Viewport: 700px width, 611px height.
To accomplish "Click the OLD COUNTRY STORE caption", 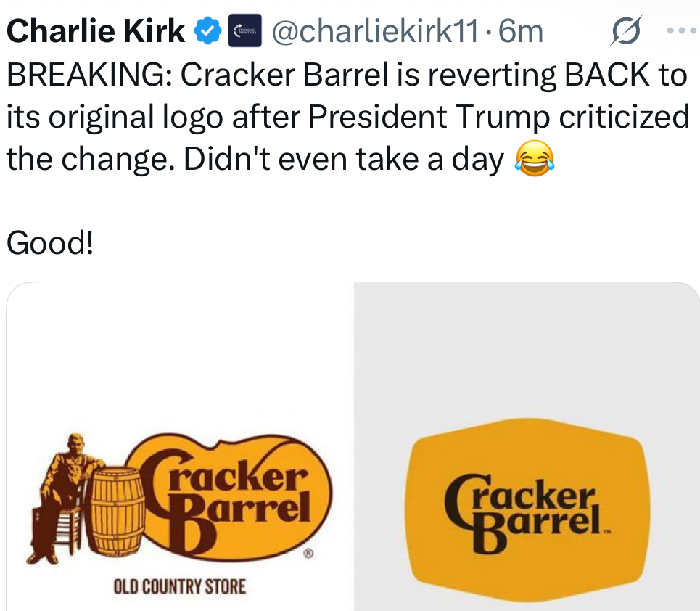I will pos(179,586).
